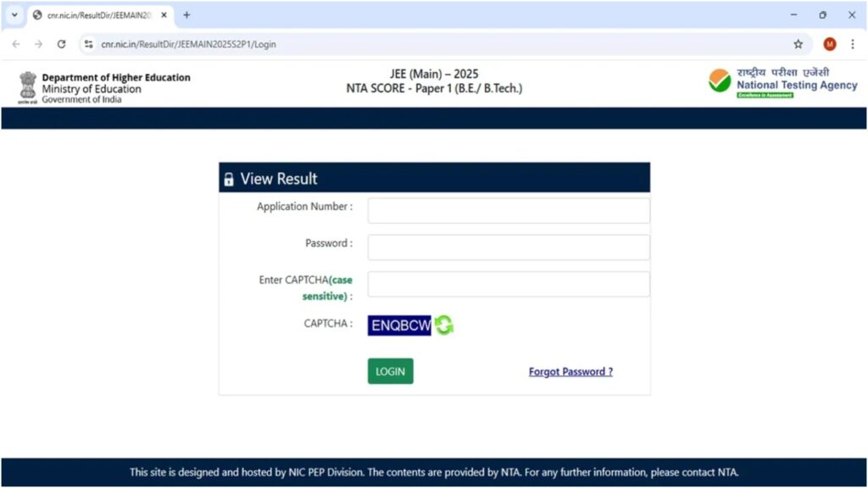868x488 pixels.
Task: Click the dark blue CAPTCHA text display
Action: coord(399,325)
